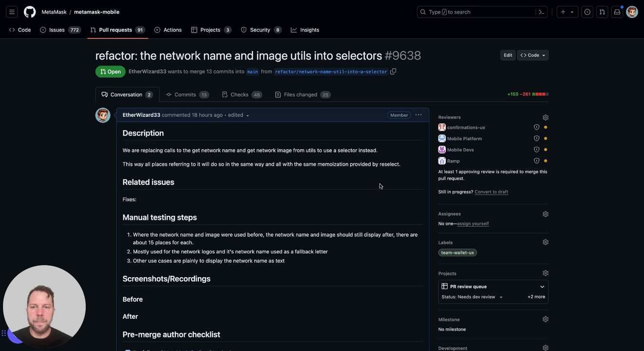The width and height of the screenshot is (644, 351).
Task: Open the hamburger navigation menu
Action: point(12,12)
